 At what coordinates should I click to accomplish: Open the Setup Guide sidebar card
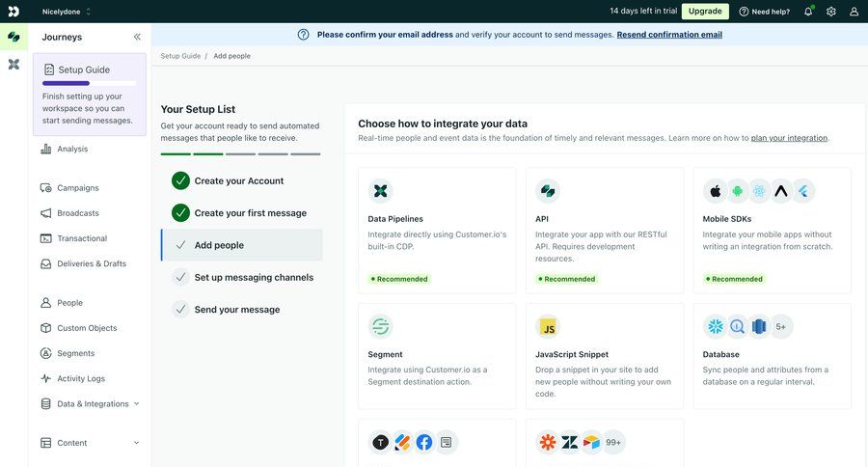[x=90, y=95]
